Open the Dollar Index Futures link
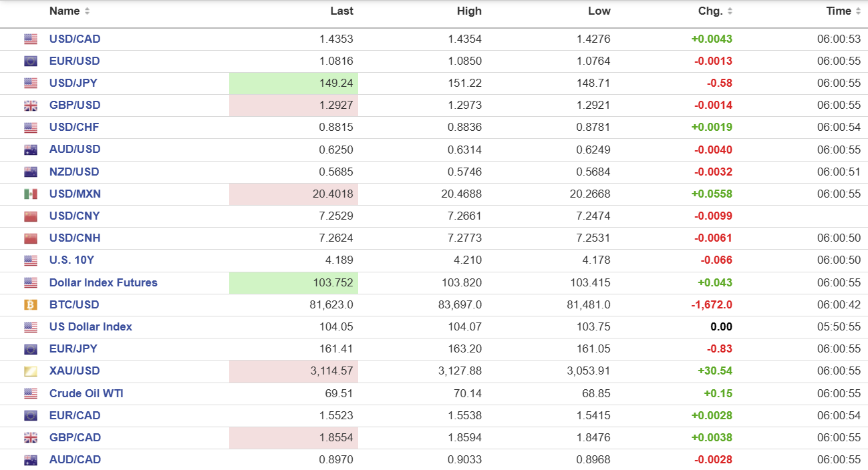The height and width of the screenshot is (470, 868). (103, 283)
